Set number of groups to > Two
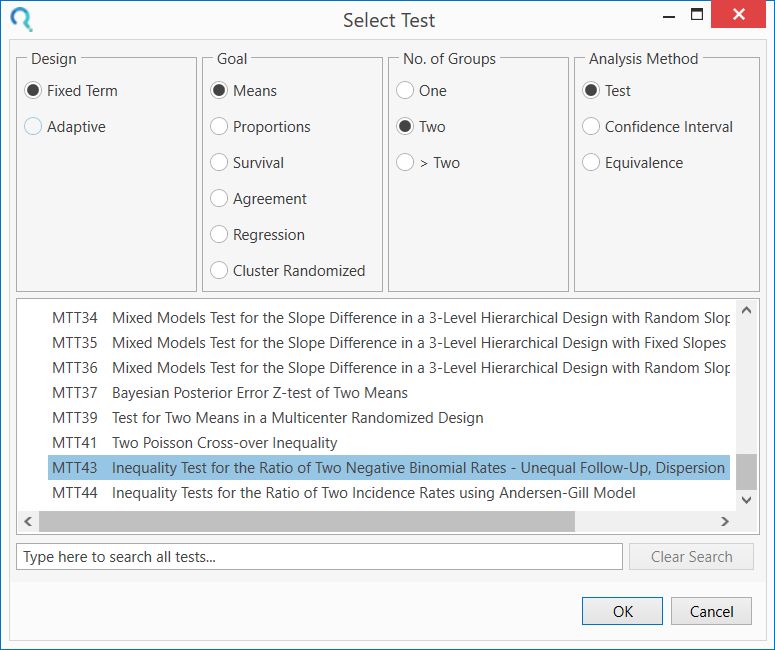775x650 pixels. 428,163
